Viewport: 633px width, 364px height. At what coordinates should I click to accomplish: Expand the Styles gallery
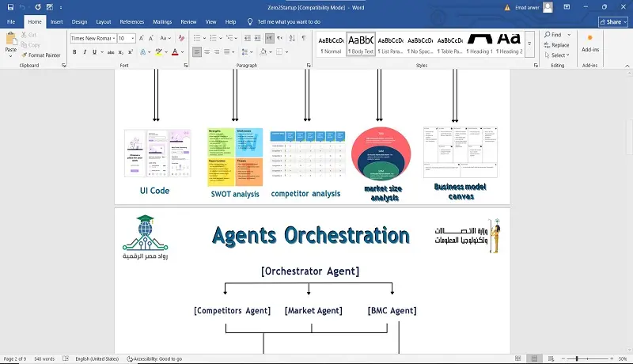coord(529,44)
